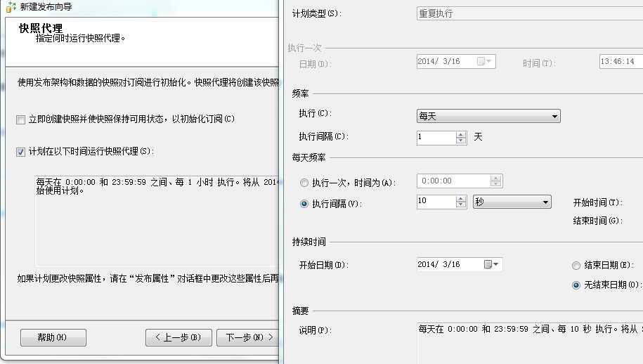This screenshot has height=364, width=643.
Task: Click the 13:46:14 time field
Action: [x=621, y=62]
